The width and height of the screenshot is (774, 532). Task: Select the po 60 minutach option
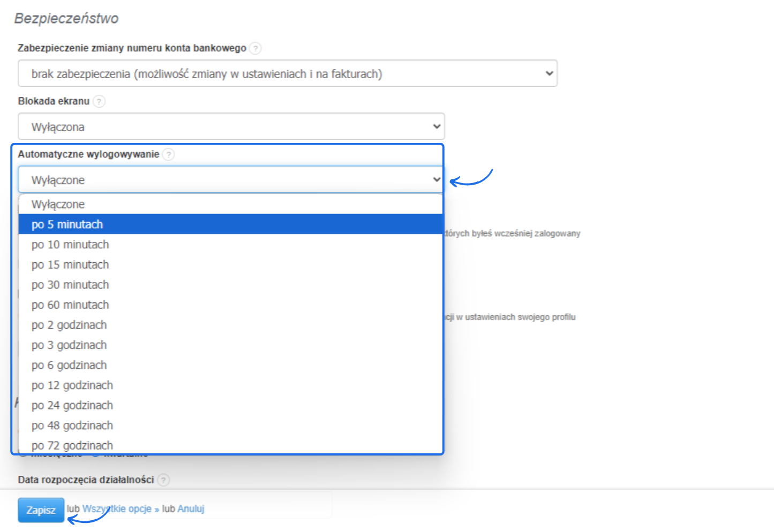[x=231, y=305]
